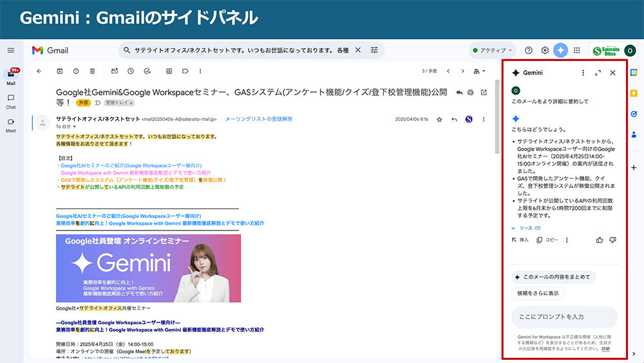
Task: Archive this email
Action: pyautogui.click(x=59, y=71)
